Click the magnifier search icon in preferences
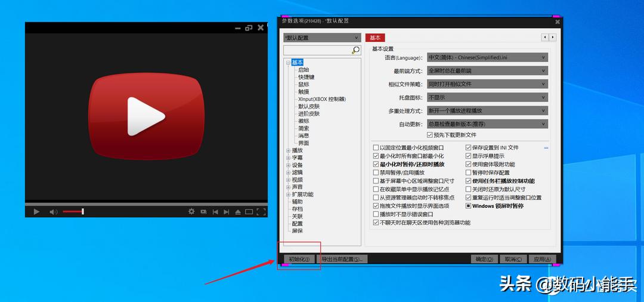This screenshot has width=644, height=302. tap(355, 50)
